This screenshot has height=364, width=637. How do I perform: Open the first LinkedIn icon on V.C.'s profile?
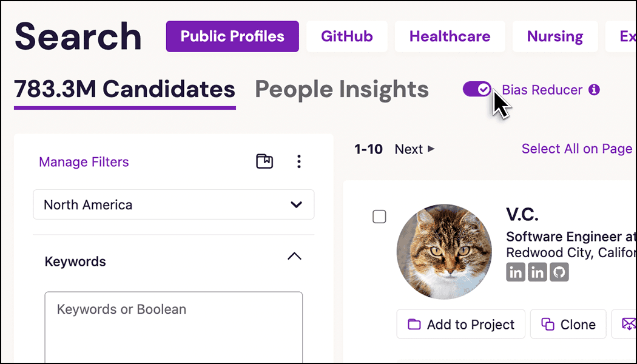pos(516,272)
